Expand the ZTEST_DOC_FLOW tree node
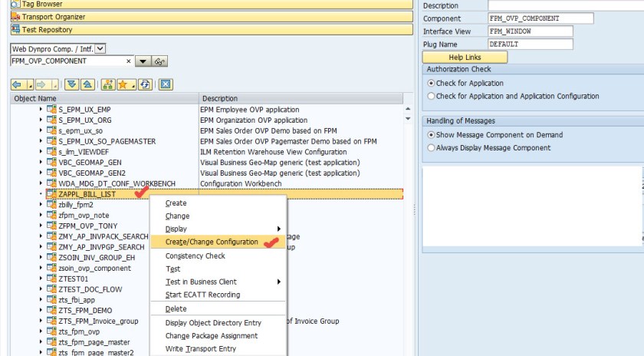The image size is (644, 356). tap(41, 289)
